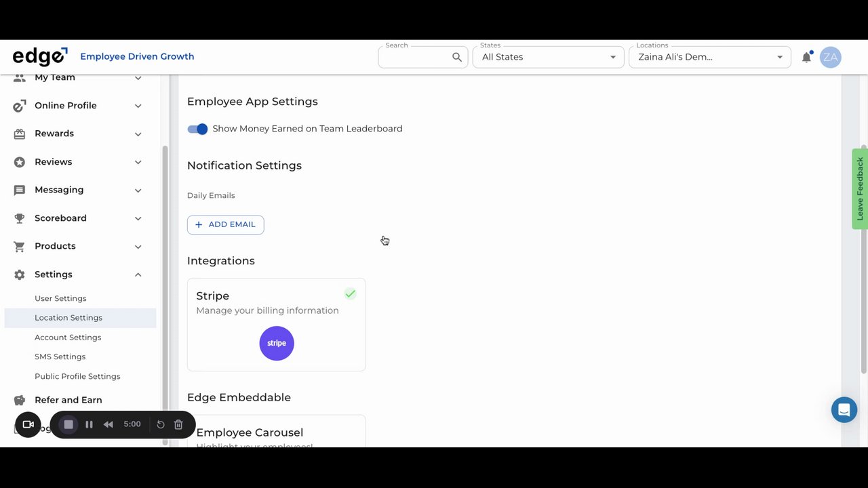Collapse the Settings menu section
This screenshot has width=868, height=488.
coord(138,274)
